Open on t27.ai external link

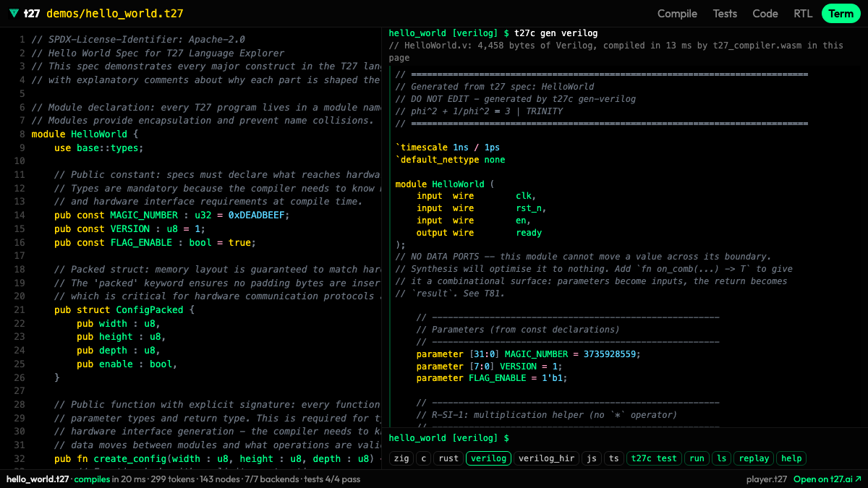pyautogui.click(x=827, y=479)
